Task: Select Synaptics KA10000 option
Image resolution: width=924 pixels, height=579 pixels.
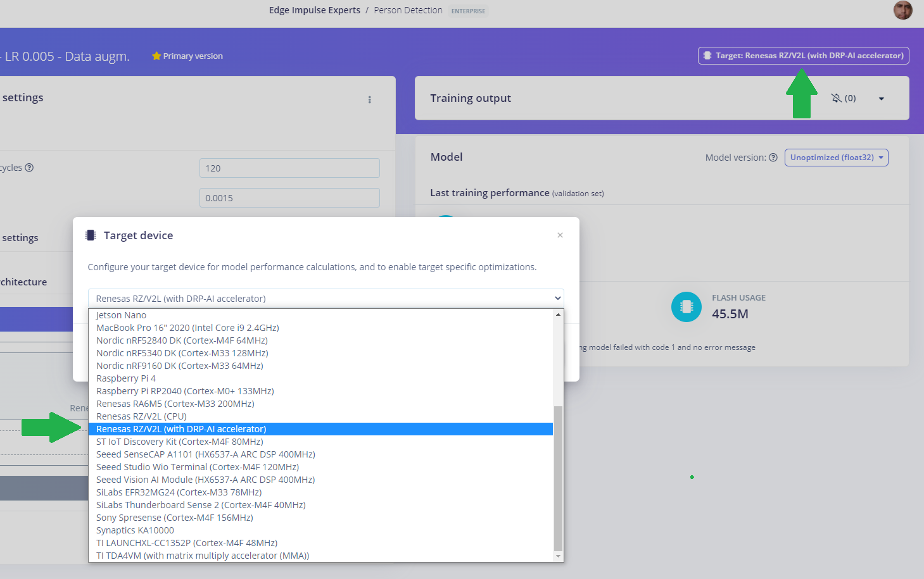Action: [x=320, y=530]
